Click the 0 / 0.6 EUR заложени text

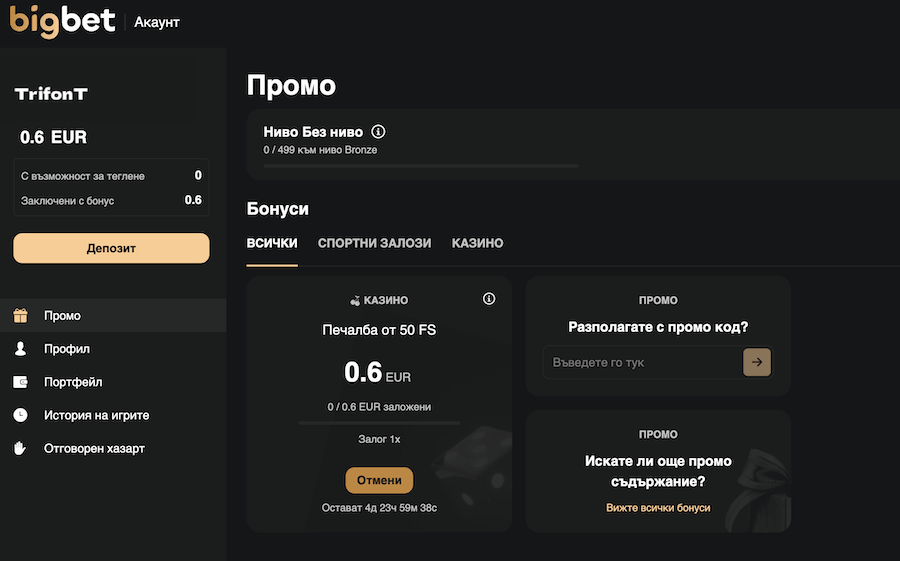[379, 407]
